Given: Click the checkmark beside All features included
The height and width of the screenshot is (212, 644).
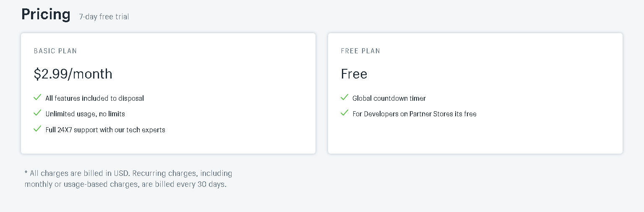Looking at the screenshot, I should (x=37, y=98).
